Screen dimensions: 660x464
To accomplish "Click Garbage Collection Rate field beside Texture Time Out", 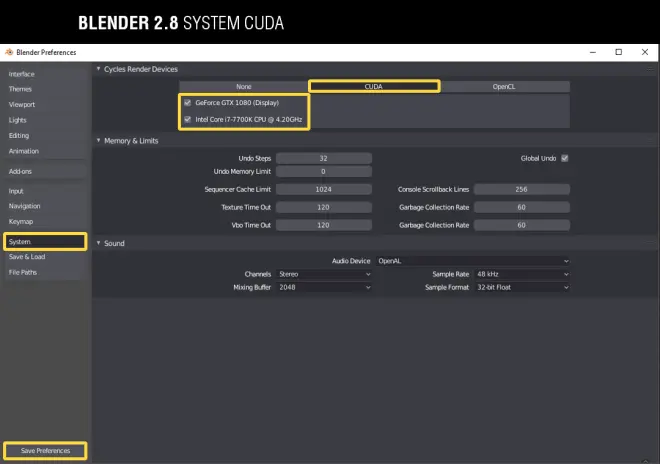I will [522, 207].
